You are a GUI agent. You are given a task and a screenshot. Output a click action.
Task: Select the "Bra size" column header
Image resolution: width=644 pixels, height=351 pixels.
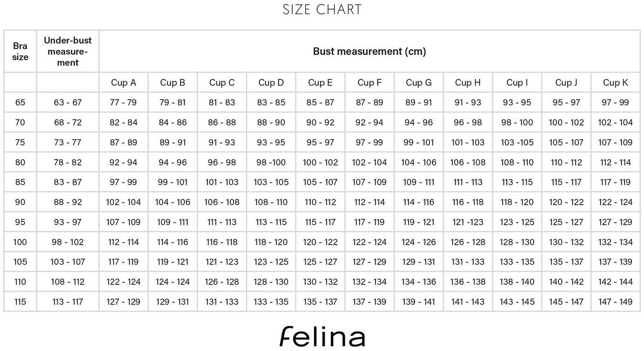click(20, 52)
